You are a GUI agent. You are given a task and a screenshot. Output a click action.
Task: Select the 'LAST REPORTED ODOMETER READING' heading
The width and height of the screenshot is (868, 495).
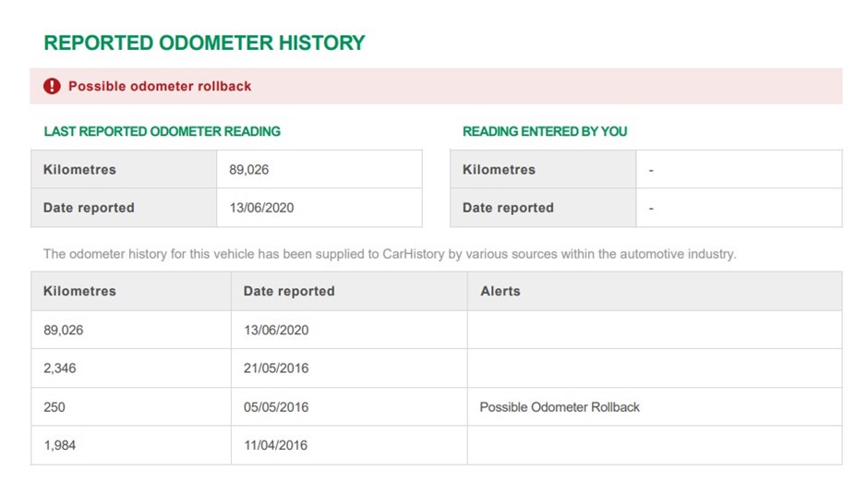162,131
